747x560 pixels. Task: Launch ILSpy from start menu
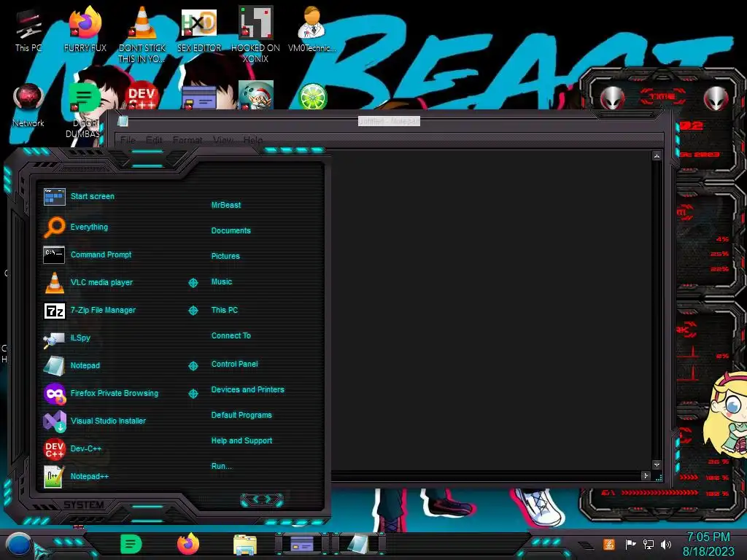[67, 338]
